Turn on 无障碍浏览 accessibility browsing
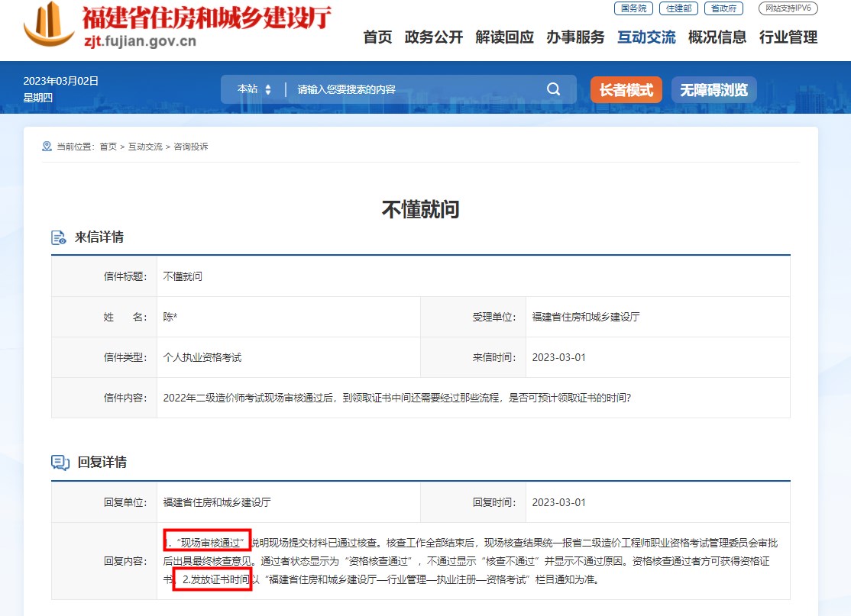This screenshot has width=851, height=616. [713, 90]
